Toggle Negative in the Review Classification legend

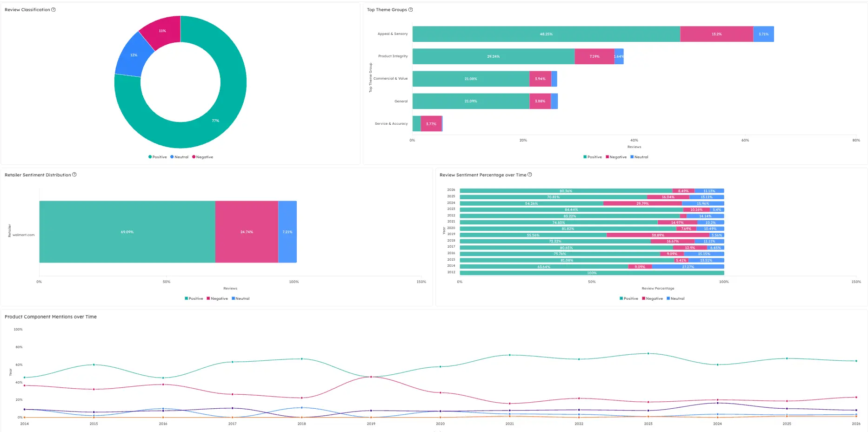[x=203, y=157]
